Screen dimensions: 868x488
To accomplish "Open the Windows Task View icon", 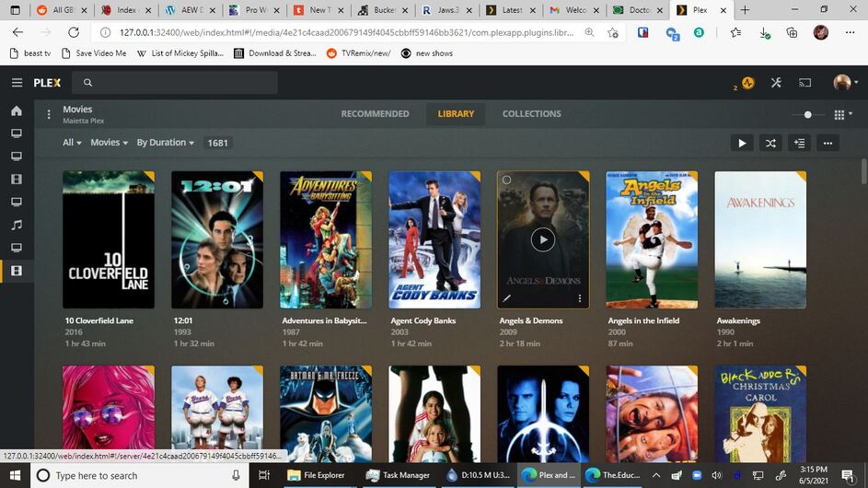I will pos(264,475).
